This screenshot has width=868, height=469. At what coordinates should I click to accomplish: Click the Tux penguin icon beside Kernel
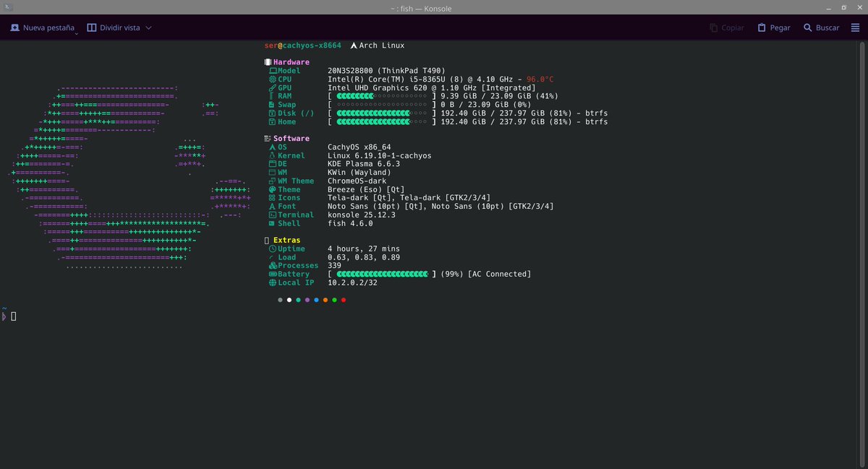272,155
